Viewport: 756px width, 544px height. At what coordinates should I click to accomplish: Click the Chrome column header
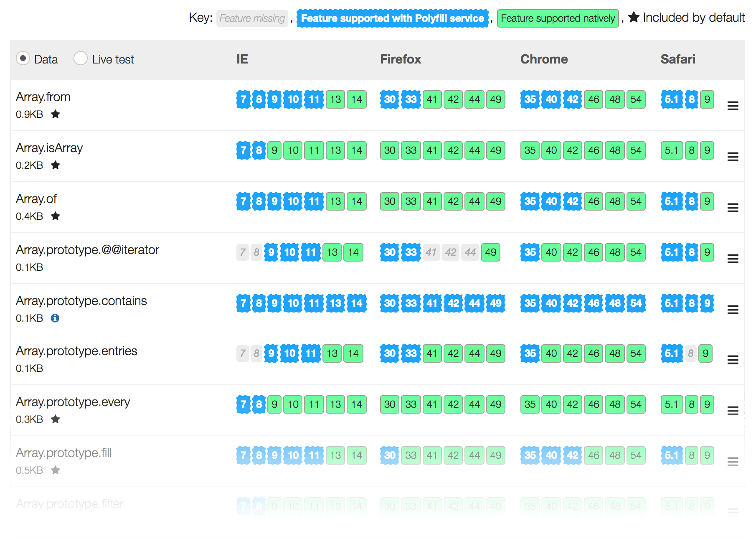[544, 59]
